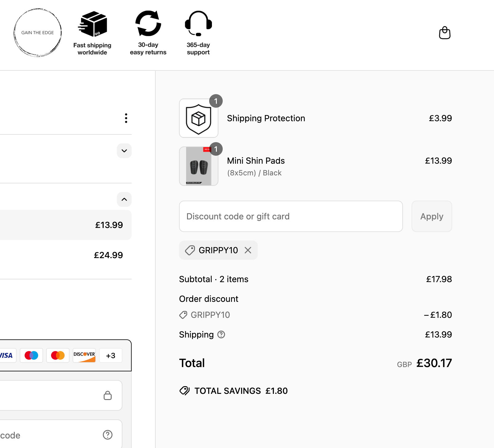
Task: Show the +3 more payment cards
Action: pos(111,356)
